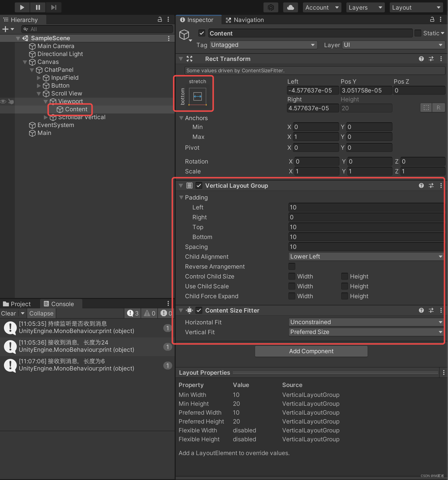This screenshot has width=448, height=480.
Task: Open Vertical Fit dropdown Preferred Size
Action: 366,332
